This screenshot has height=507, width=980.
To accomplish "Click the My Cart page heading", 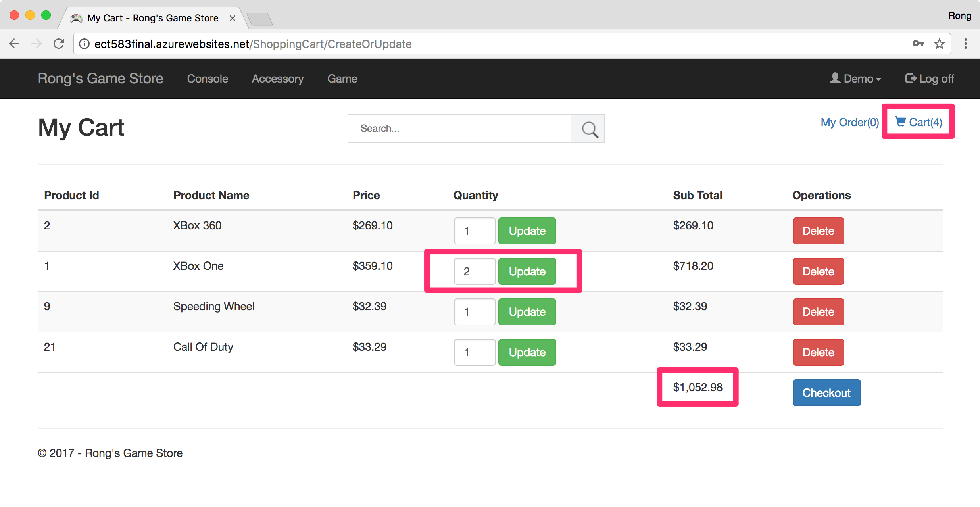I will click(81, 128).
